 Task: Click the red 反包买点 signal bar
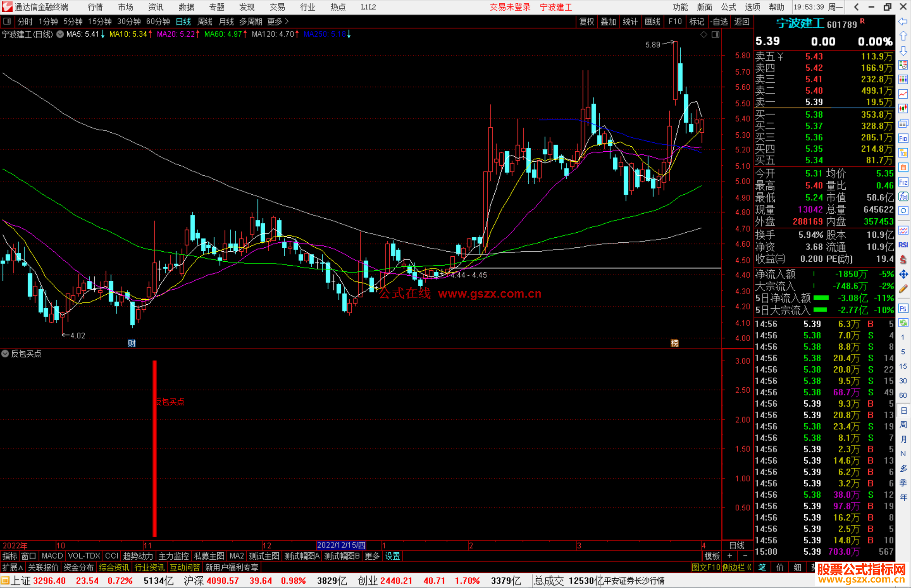155,448
